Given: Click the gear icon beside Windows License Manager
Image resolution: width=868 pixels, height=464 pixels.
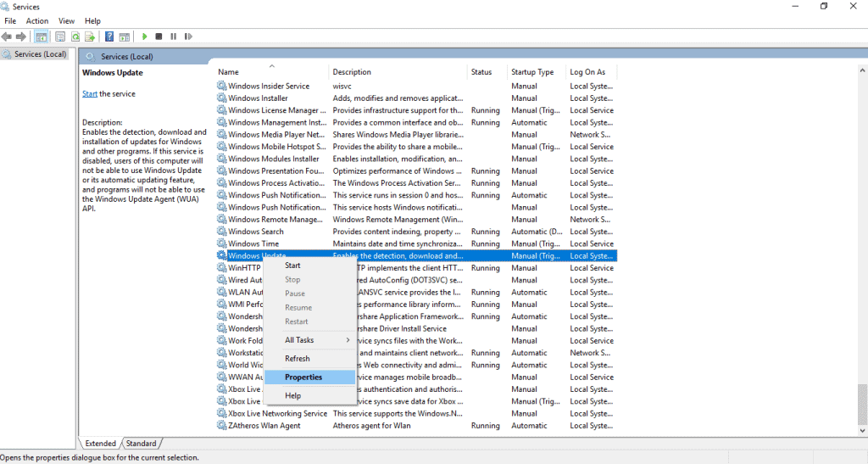Looking at the screenshot, I should (221, 110).
